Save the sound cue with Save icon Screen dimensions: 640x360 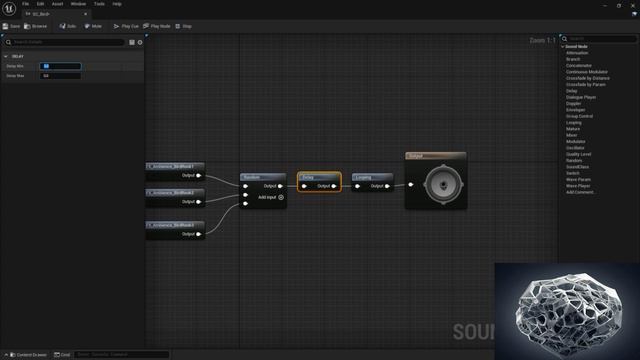click(11, 26)
